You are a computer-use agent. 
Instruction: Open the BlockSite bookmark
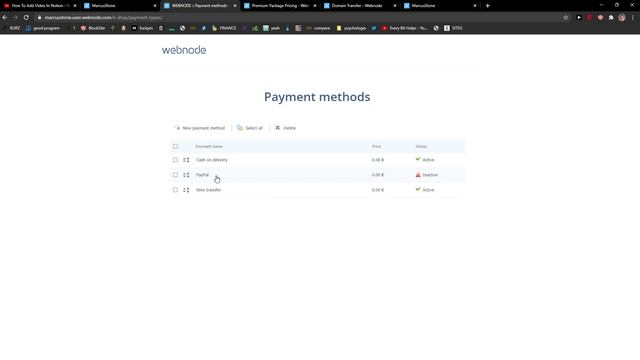(93, 28)
